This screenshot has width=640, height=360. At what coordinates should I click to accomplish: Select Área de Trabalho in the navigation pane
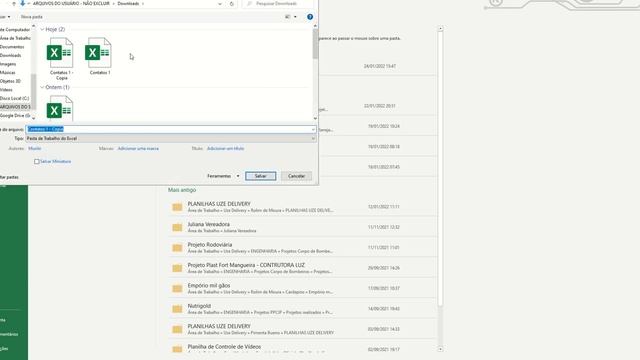(15, 38)
